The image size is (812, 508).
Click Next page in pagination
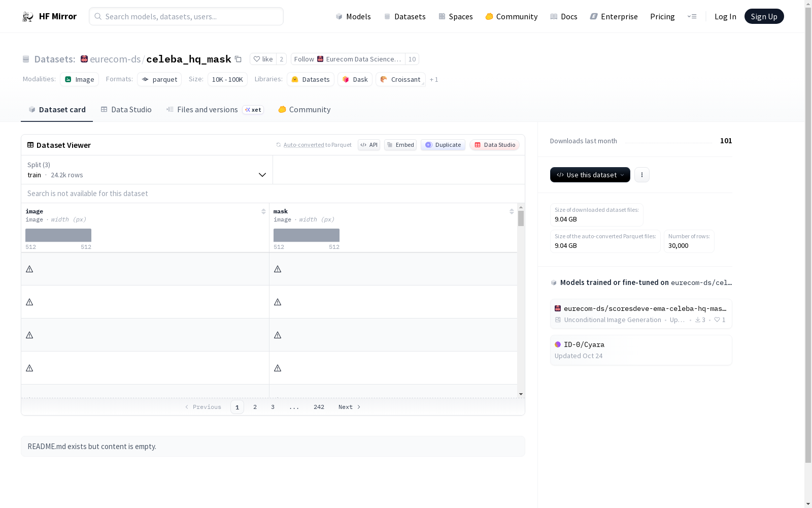(x=349, y=407)
